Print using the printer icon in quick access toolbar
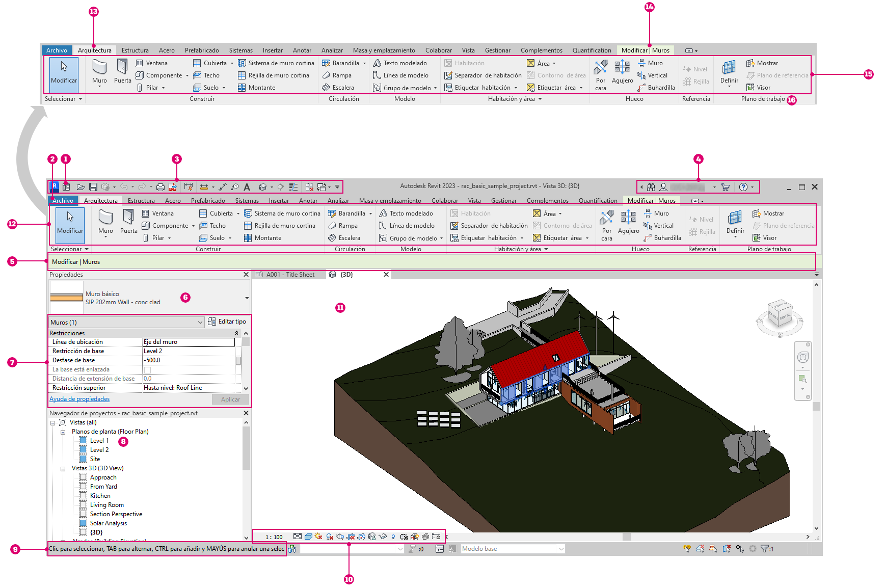The width and height of the screenshot is (885, 588). click(160, 187)
